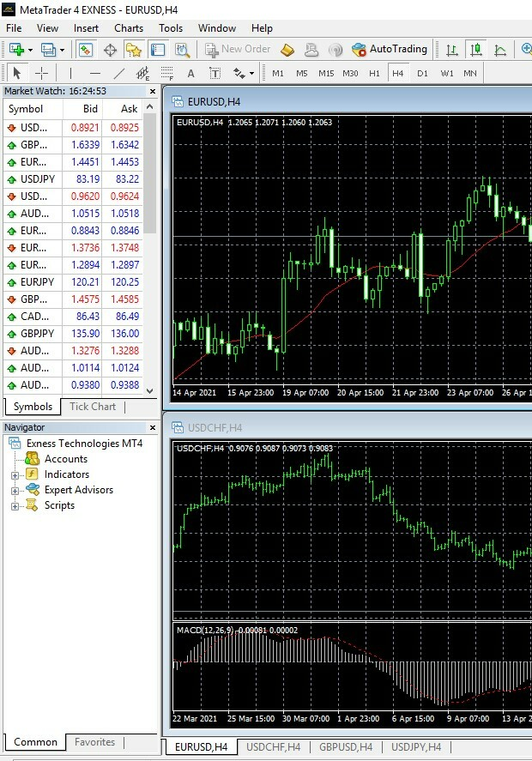The height and width of the screenshot is (761, 532).
Task: Select the horizontal line drawing tool
Action: click(x=95, y=73)
